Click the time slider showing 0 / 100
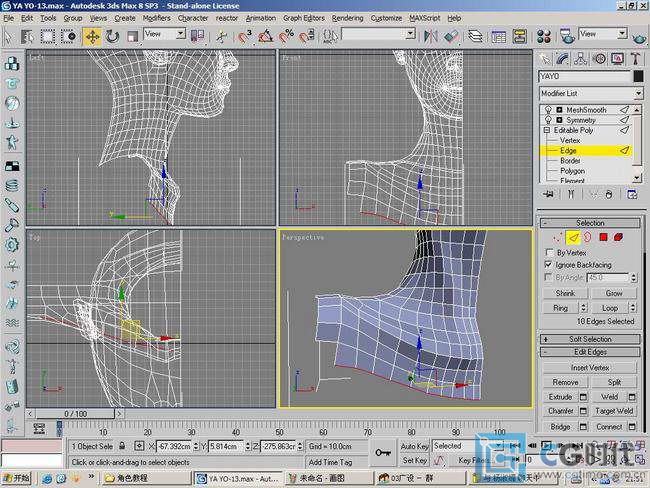Screen dimensions: 650x488 point(75,414)
